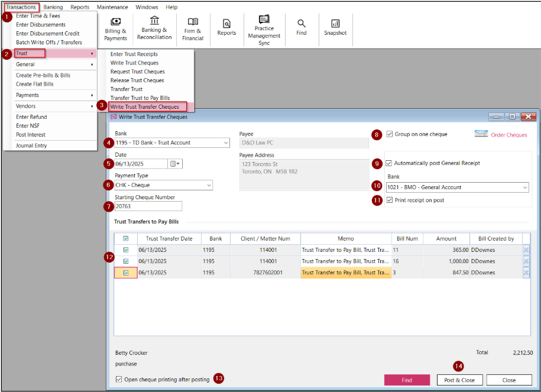The image size is (541, 392).
Task: Open the Billing & Payments toolbar icon
Action: click(x=115, y=28)
